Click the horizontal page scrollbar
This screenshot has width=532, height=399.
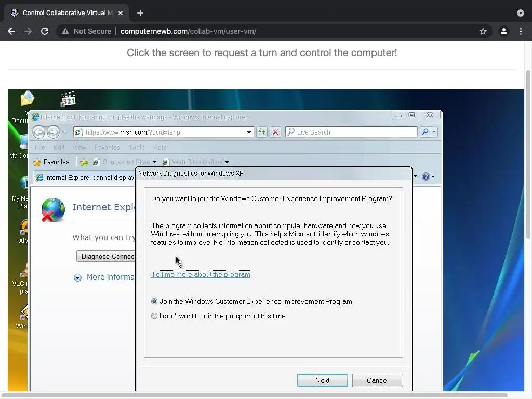pyautogui.click(x=255, y=395)
